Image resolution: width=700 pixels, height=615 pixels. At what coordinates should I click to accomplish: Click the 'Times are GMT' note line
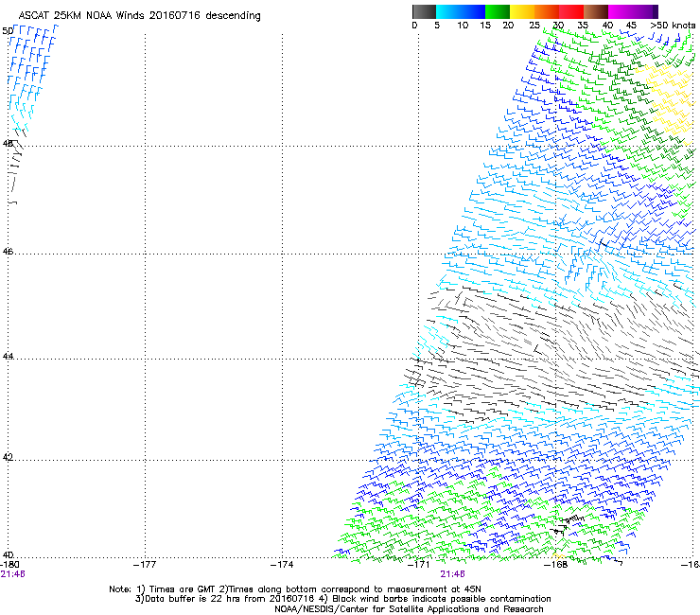point(295,589)
